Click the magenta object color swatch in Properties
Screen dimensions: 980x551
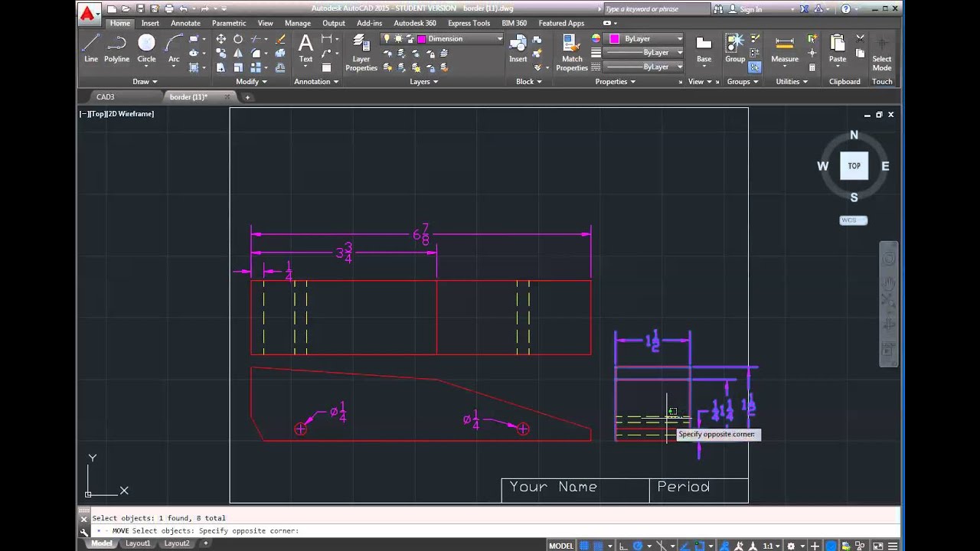tap(614, 39)
